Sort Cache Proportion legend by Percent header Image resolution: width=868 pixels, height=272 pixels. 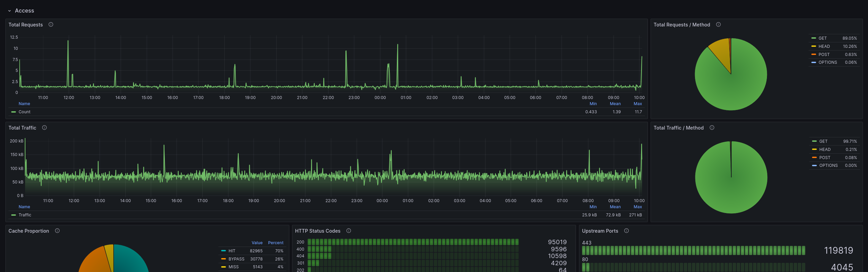pyautogui.click(x=276, y=243)
